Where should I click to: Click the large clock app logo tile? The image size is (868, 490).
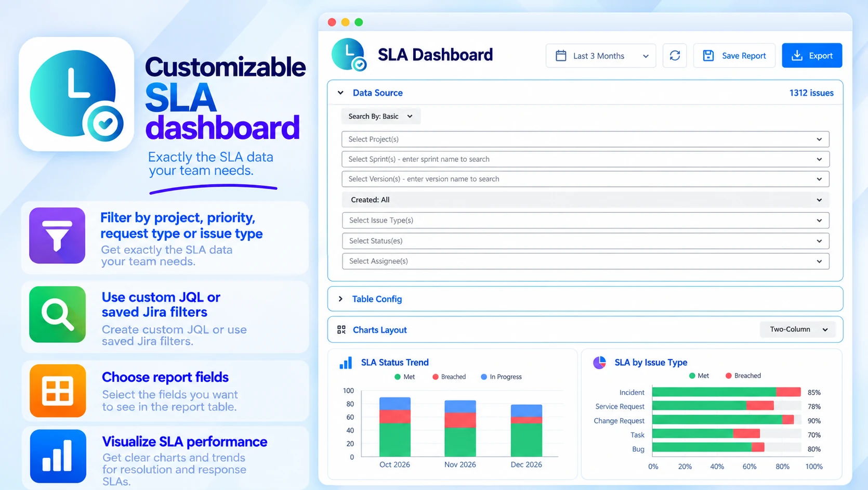76,94
